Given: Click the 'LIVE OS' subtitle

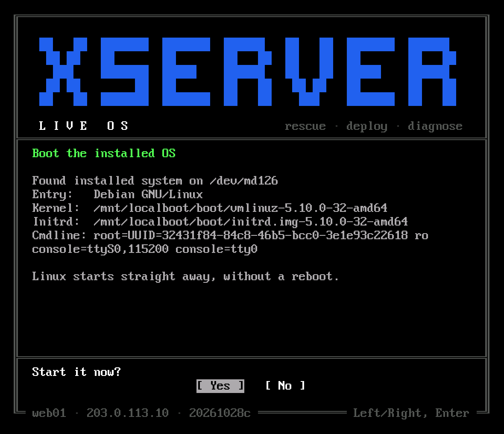Looking at the screenshot, I should (x=84, y=126).
